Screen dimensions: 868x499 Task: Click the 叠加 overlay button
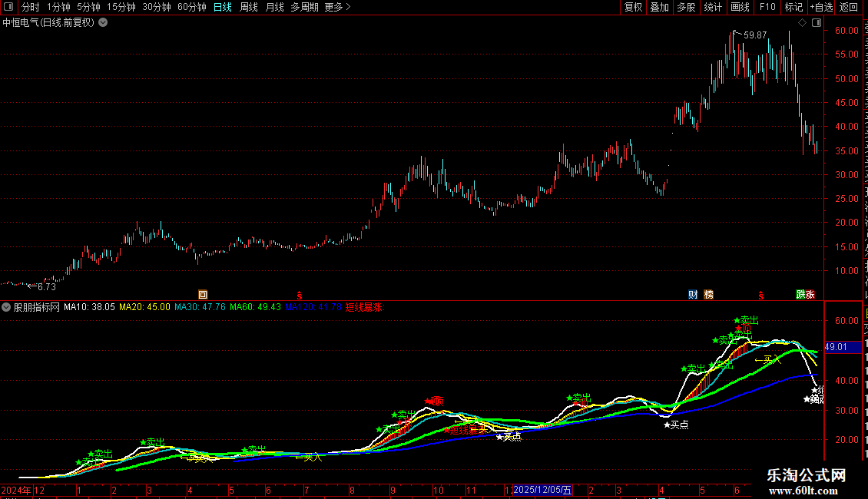point(659,7)
